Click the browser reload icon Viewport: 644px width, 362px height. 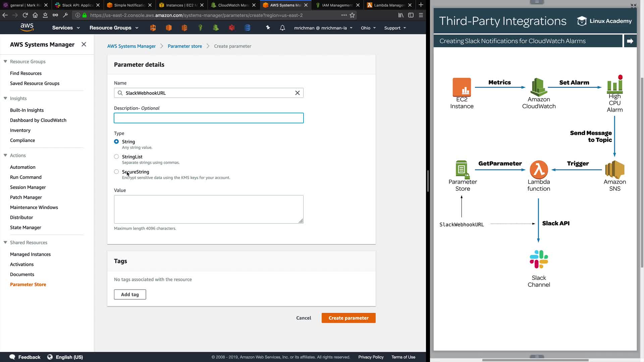pyautogui.click(x=25, y=15)
